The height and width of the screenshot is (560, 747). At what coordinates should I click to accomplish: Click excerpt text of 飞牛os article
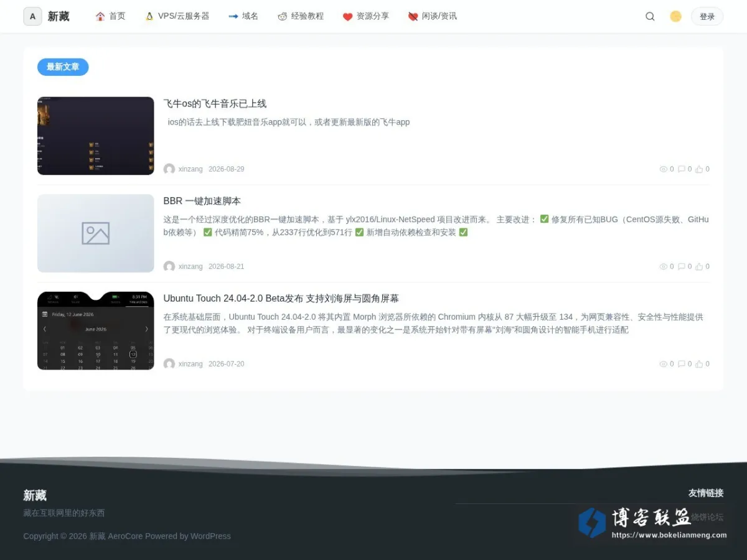[289, 122]
